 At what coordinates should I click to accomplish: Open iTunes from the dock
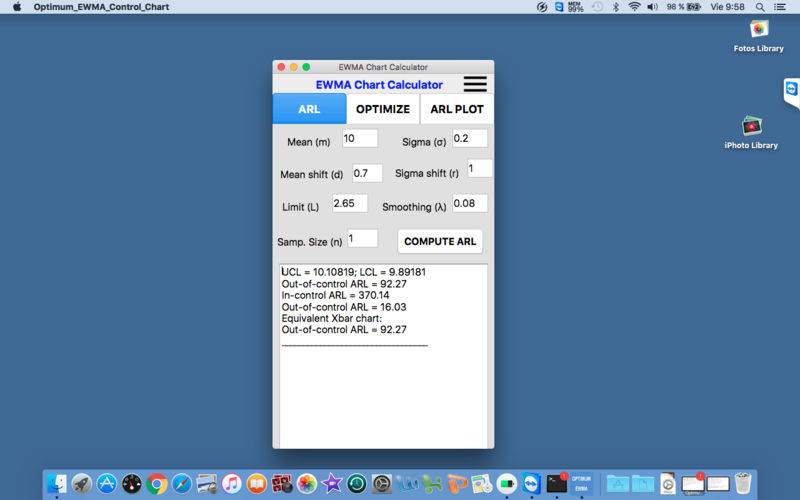(232, 484)
